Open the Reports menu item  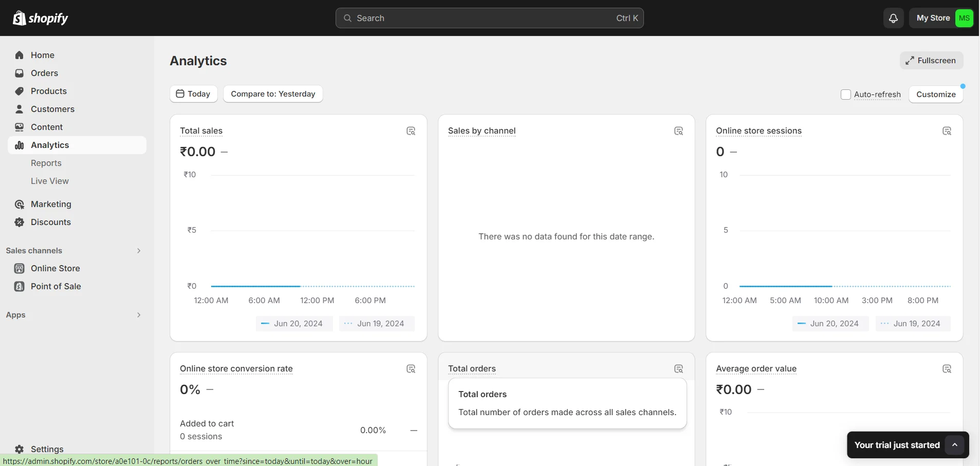tap(46, 163)
